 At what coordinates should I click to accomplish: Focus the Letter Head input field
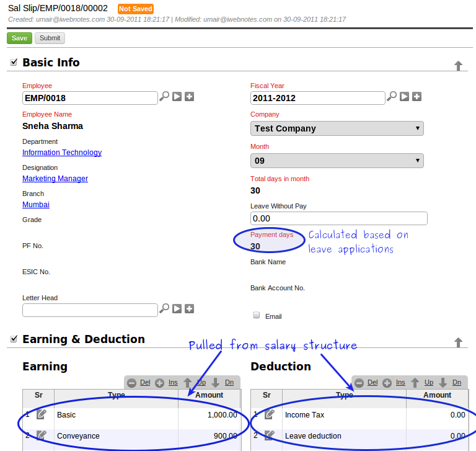point(90,310)
